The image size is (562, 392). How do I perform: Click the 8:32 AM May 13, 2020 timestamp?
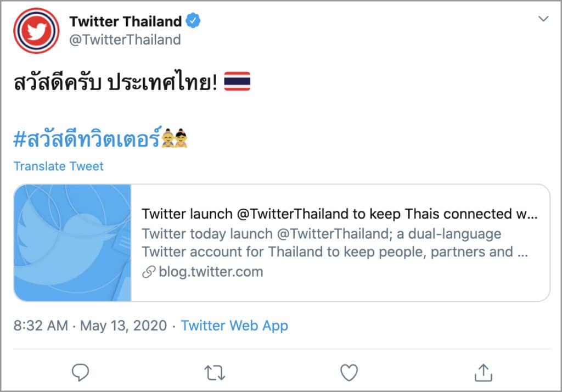click(x=90, y=326)
